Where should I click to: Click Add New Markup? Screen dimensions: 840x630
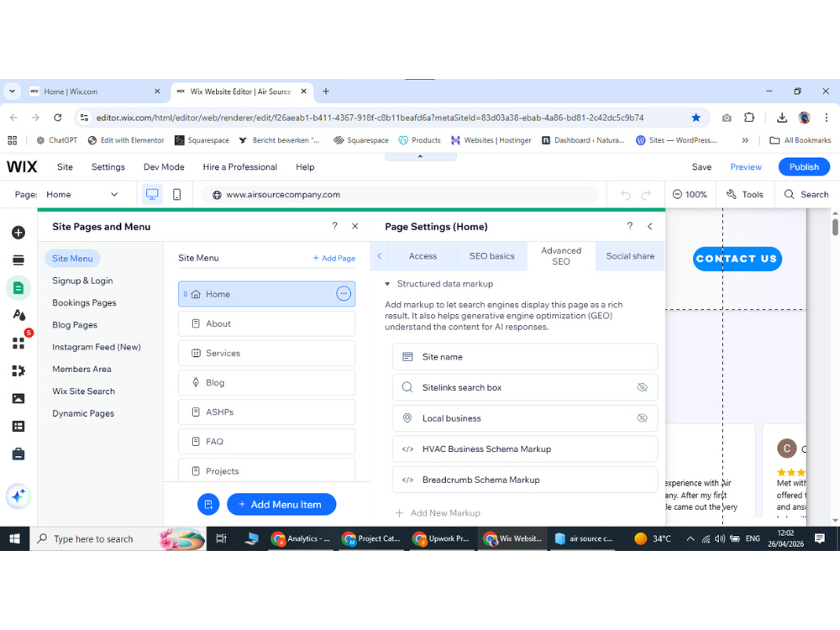[438, 512]
